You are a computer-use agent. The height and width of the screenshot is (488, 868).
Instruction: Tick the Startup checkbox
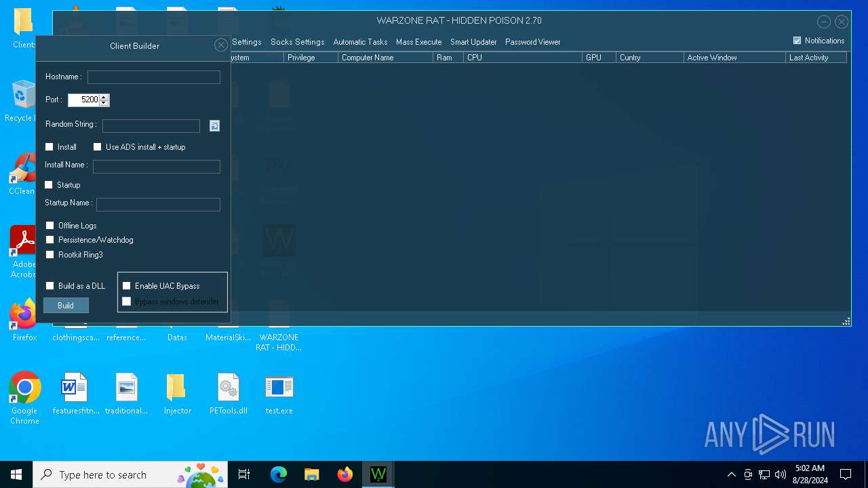click(49, 185)
